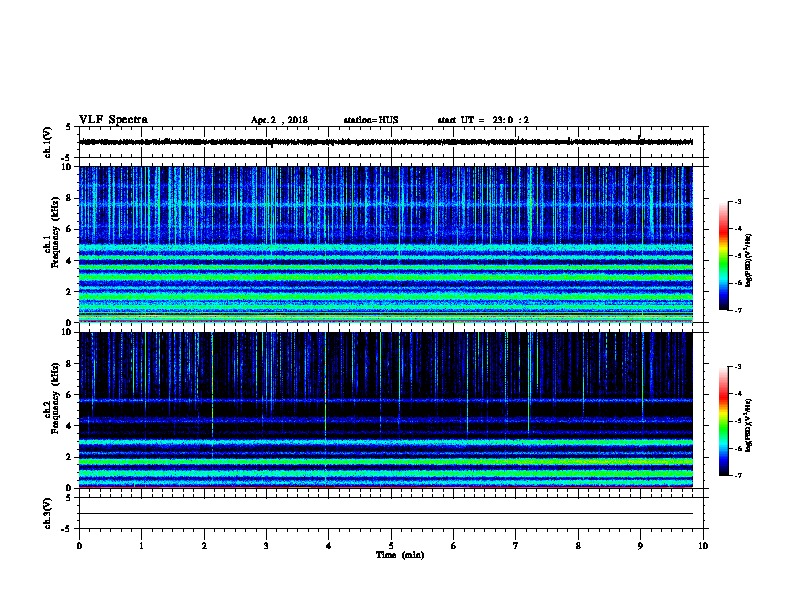The height and width of the screenshot is (612, 792).
Task: Click the "8" kHz tick on ch.1 spectrogram
Action: pyautogui.click(x=69, y=198)
